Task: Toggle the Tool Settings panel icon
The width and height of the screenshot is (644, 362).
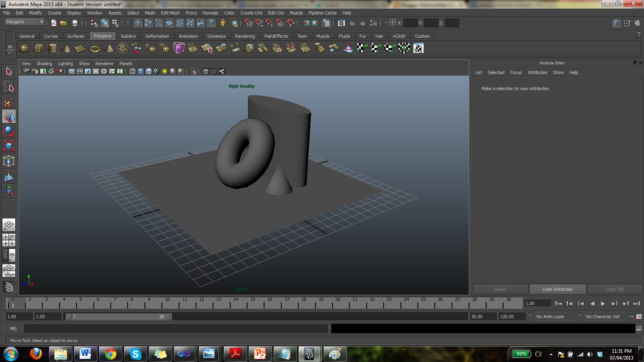Action: click(627, 23)
